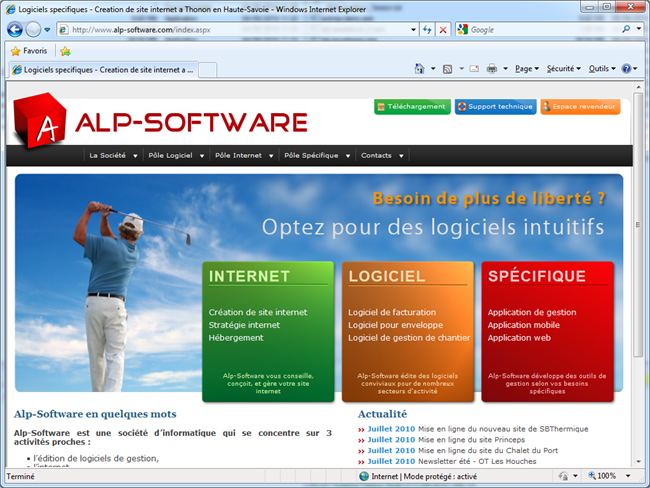Follow the Logiciel de facturation link
This screenshot has width=650, height=488.
[x=392, y=312]
